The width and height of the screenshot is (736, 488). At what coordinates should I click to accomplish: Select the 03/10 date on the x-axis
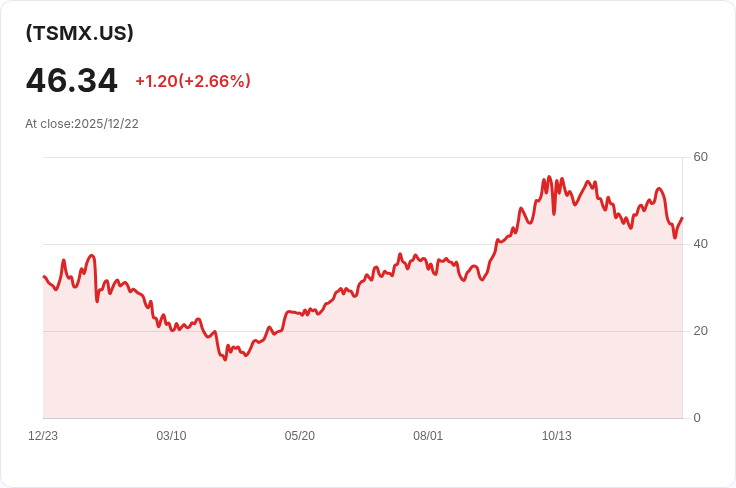(171, 436)
